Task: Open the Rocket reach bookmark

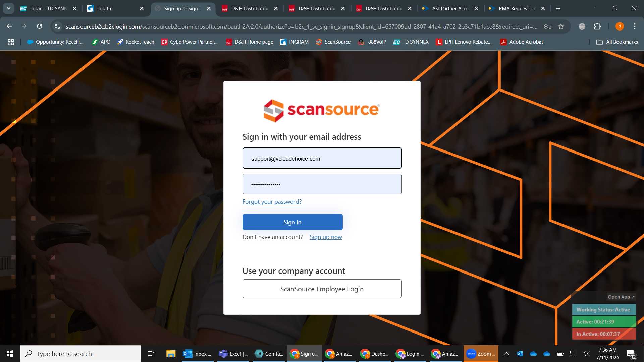Action: 136,42
